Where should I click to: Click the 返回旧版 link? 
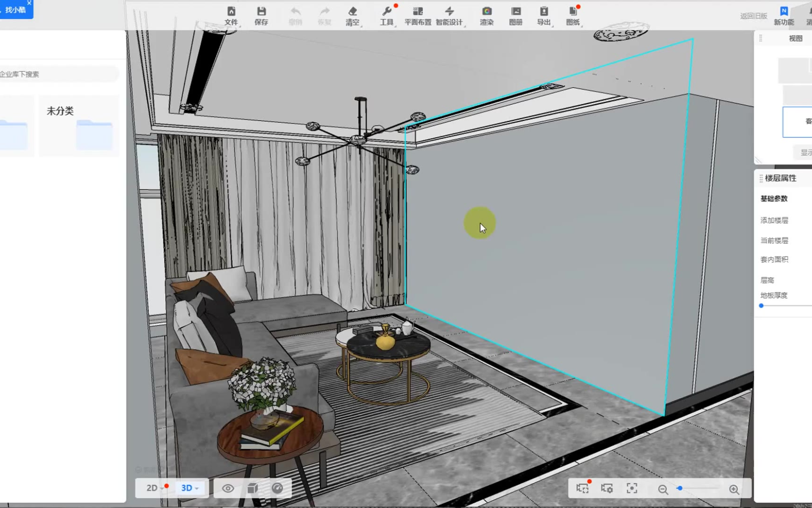pos(753,16)
